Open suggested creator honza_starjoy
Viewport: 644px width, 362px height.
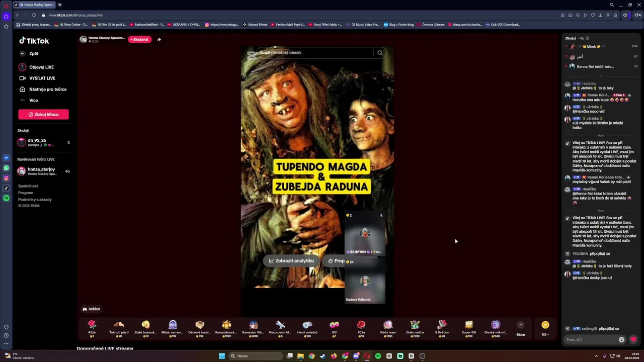click(43, 171)
